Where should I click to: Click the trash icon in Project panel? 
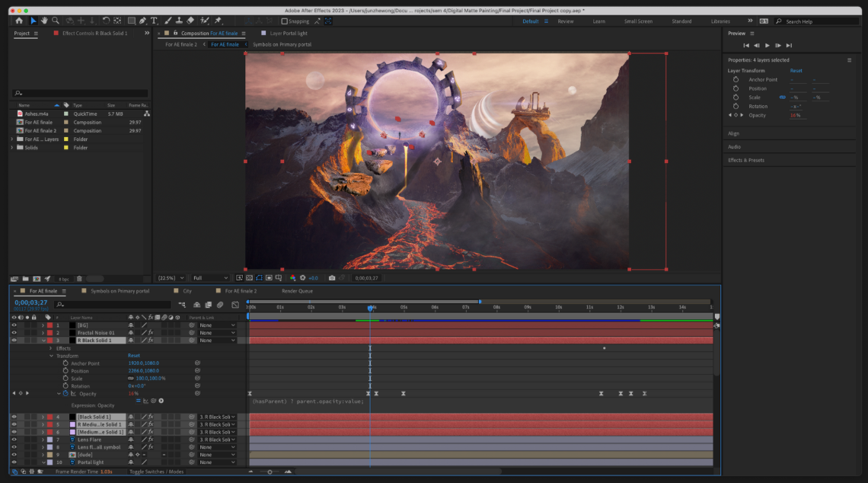pyautogui.click(x=79, y=279)
